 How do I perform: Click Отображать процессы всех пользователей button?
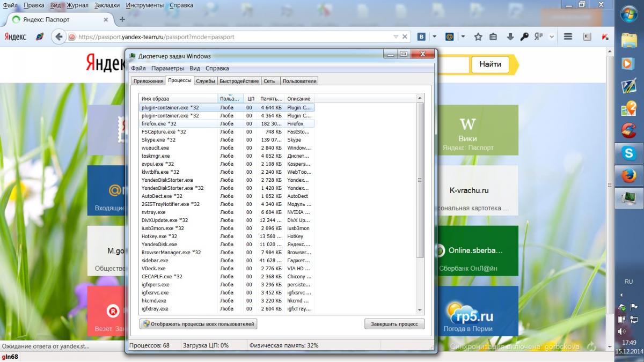[x=199, y=324]
